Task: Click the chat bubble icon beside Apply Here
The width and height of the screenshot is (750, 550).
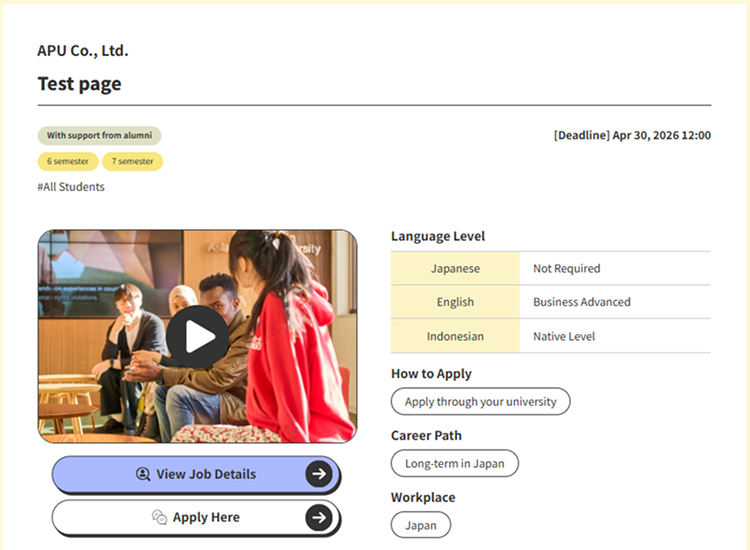Action: tap(159, 517)
